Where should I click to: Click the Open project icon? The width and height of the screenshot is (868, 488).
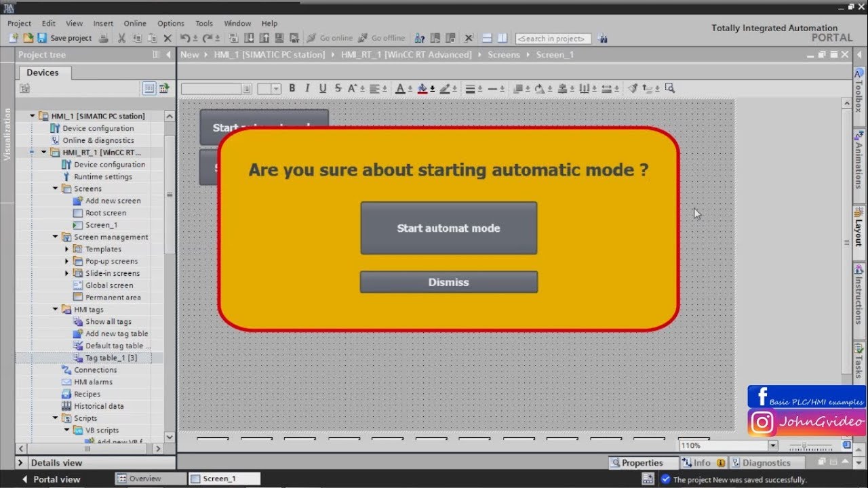(x=28, y=38)
